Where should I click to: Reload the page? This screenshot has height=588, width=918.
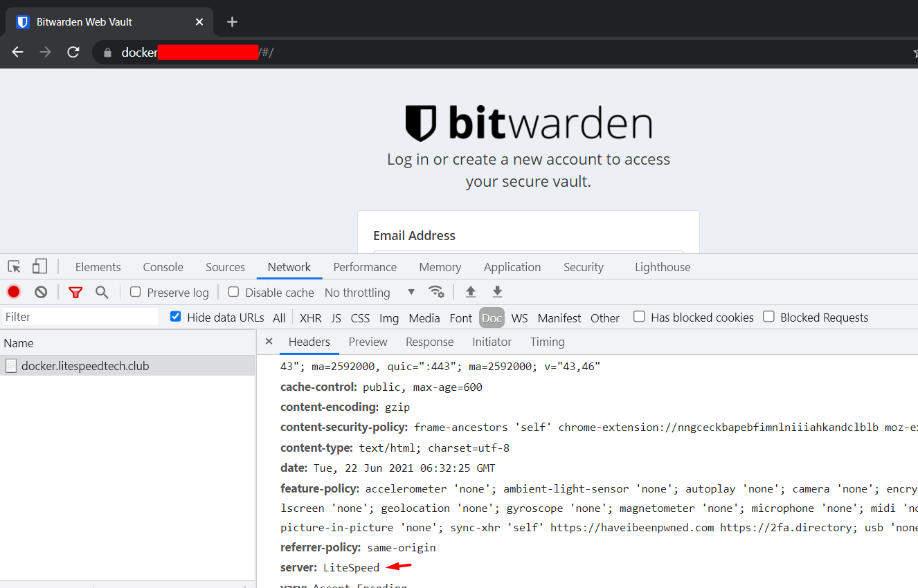tap(73, 52)
